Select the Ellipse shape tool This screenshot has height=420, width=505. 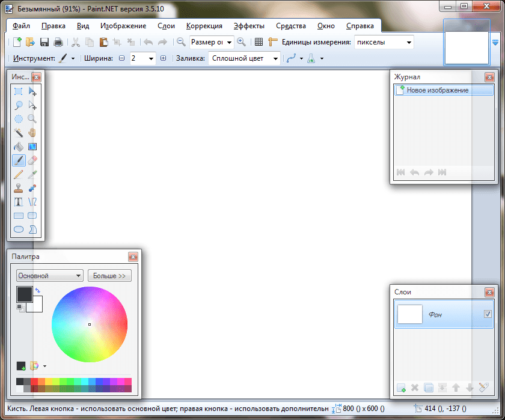click(19, 229)
